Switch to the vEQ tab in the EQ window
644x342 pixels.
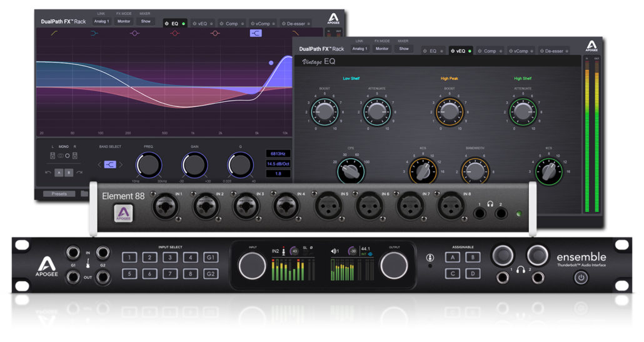203,23
